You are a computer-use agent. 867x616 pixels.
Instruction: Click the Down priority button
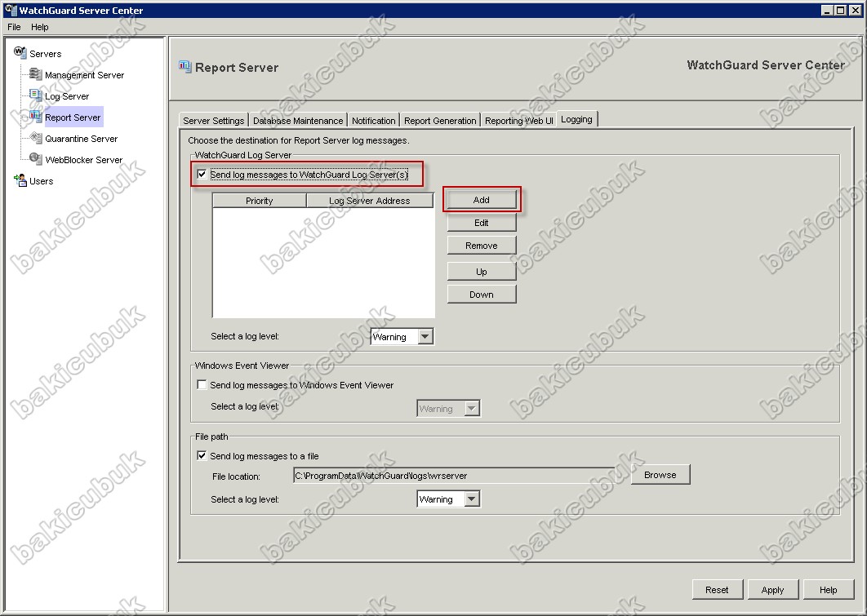(482, 295)
